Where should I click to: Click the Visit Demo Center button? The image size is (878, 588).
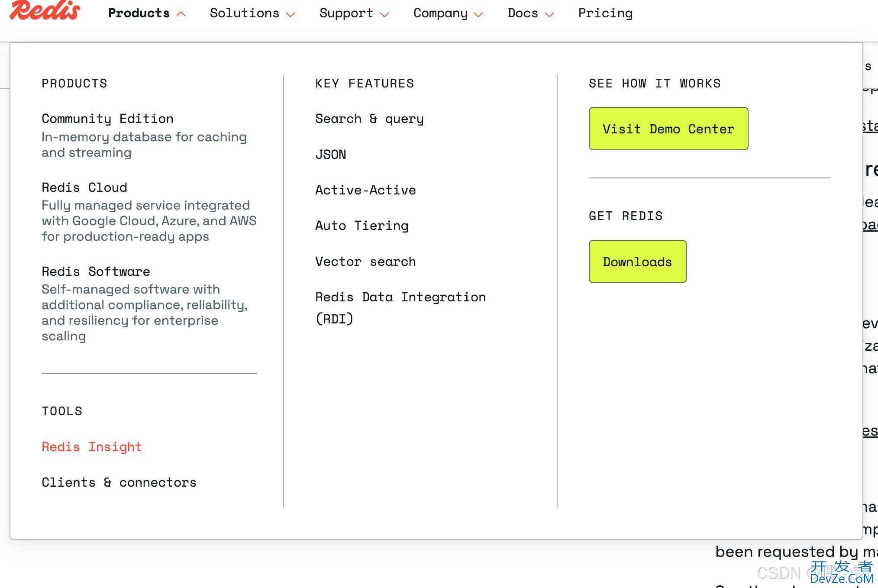coord(668,129)
